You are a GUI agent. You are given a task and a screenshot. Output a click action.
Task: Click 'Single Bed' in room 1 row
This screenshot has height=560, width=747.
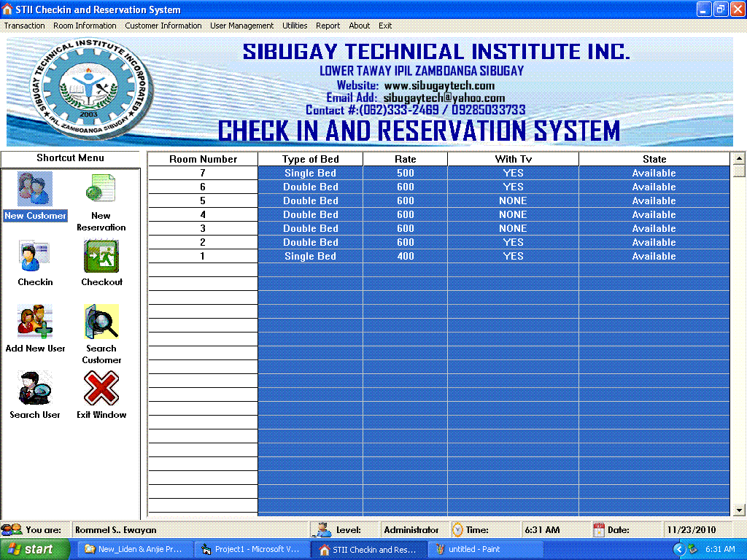pyautogui.click(x=310, y=256)
